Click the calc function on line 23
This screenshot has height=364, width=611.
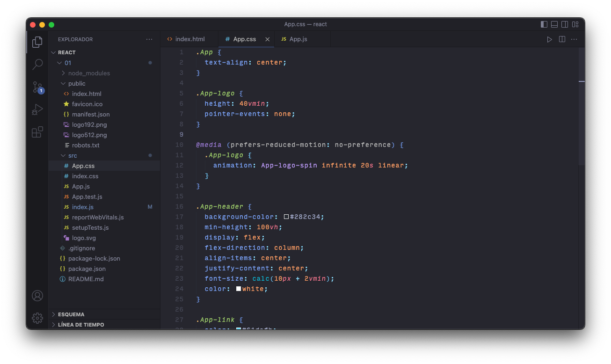click(261, 278)
